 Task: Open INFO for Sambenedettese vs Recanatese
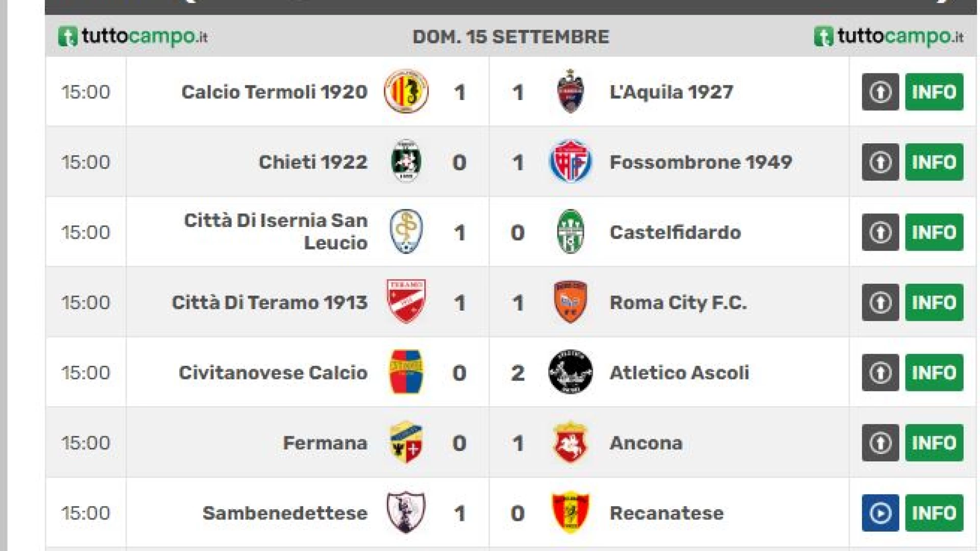coord(934,513)
